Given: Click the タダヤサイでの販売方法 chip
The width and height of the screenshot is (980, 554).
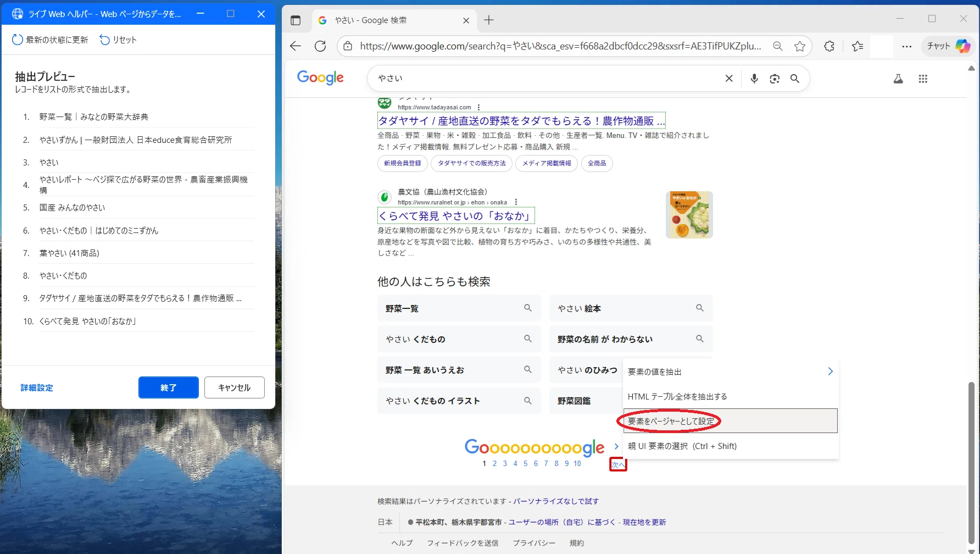Looking at the screenshot, I should tap(472, 163).
